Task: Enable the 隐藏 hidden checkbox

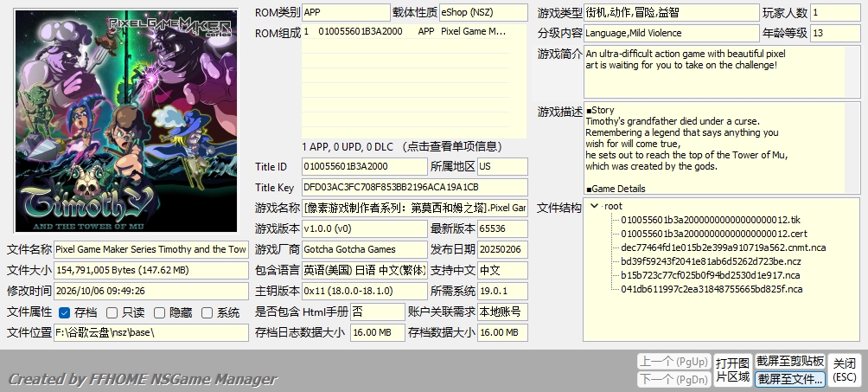Action: pos(159,312)
